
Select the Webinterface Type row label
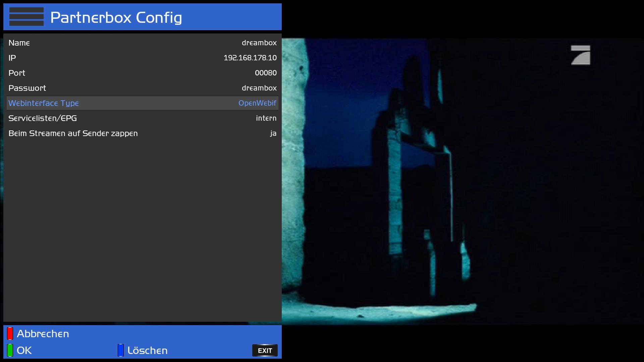(x=44, y=103)
